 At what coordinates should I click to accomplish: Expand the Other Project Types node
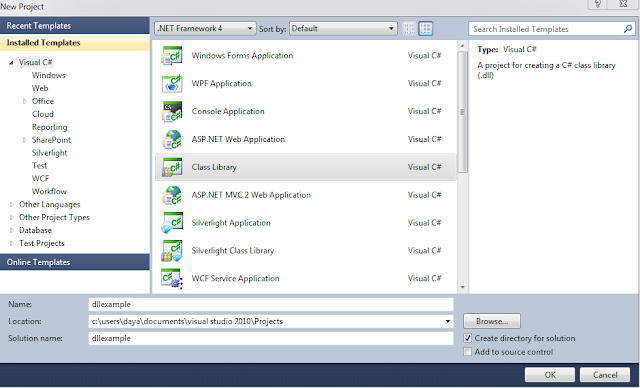point(12,217)
